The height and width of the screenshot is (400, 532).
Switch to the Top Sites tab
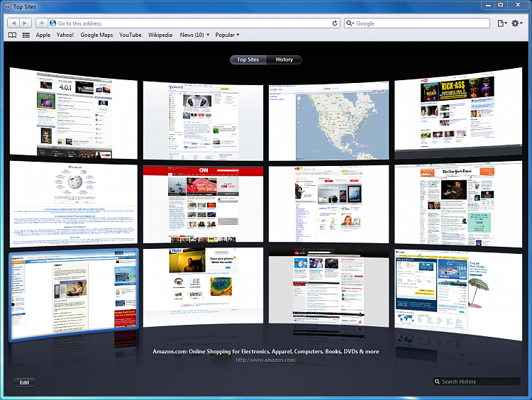click(x=248, y=60)
